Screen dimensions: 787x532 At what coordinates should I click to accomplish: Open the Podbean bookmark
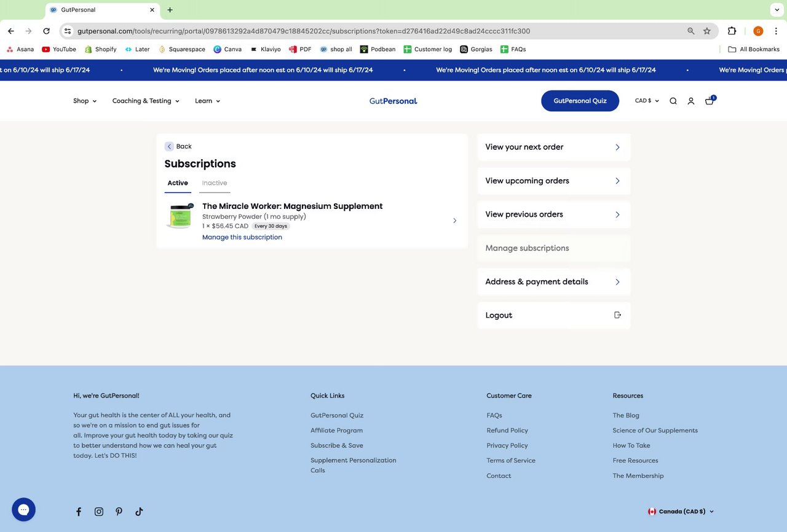(378, 49)
